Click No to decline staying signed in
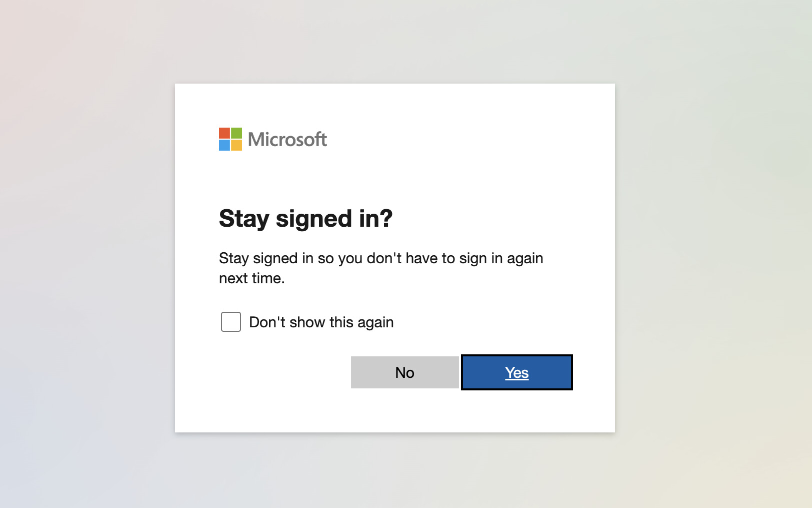The width and height of the screenshot is (812, 508). (x=405, y=372)
